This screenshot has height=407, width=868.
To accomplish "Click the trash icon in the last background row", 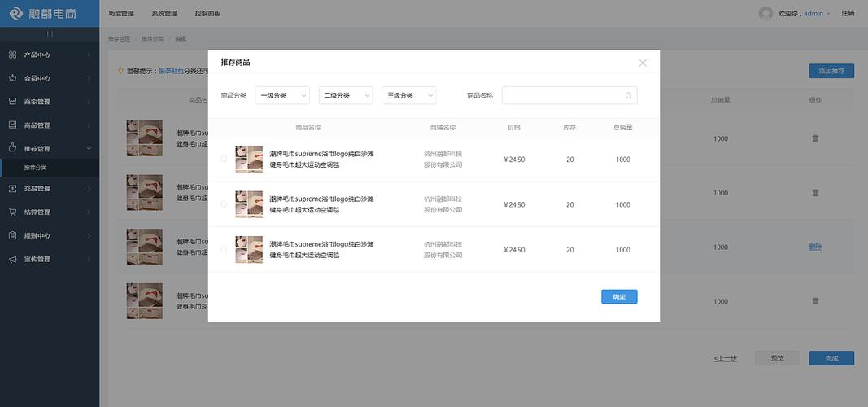I will coord(815,301).
